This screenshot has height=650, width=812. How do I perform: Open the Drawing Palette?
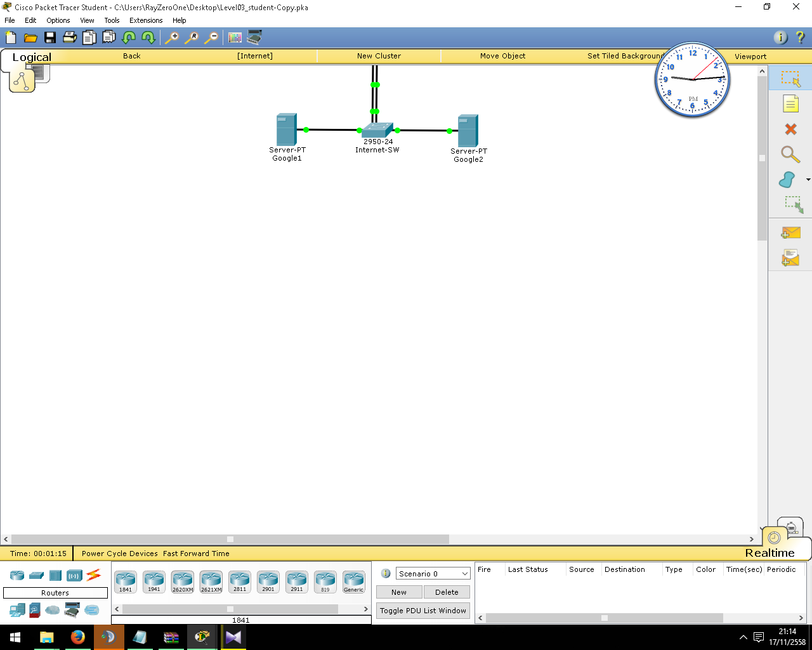pyautogui.click(x=235, y=37)
